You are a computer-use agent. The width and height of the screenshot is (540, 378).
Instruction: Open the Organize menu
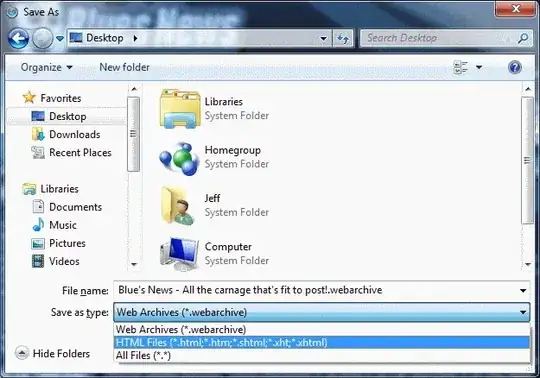[46, 67]
